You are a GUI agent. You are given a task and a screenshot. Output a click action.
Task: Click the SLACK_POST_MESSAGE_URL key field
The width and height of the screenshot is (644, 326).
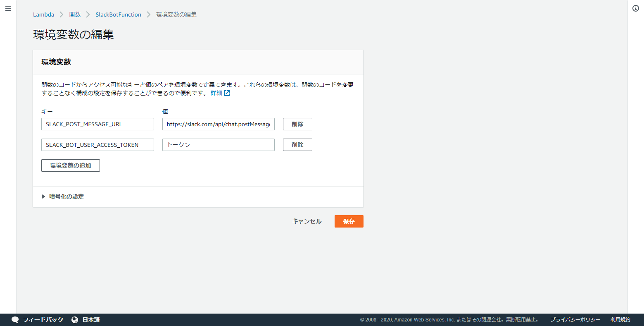pos(97,124)
